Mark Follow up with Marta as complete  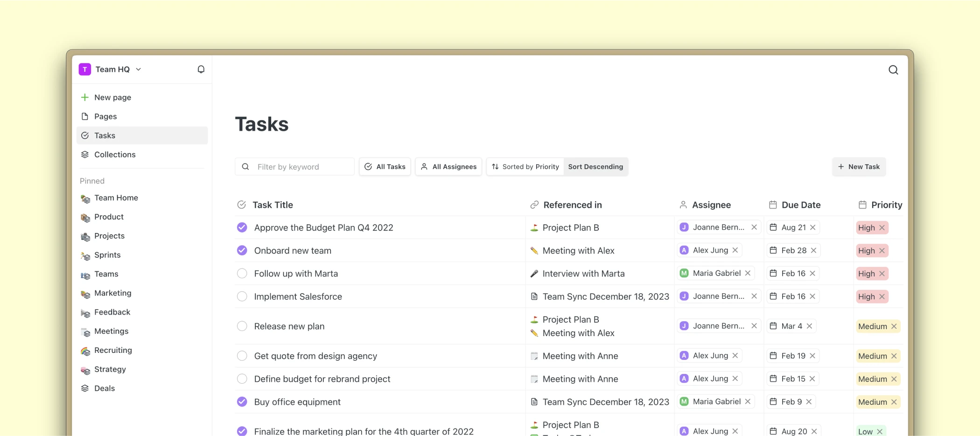tap(242, 273)
